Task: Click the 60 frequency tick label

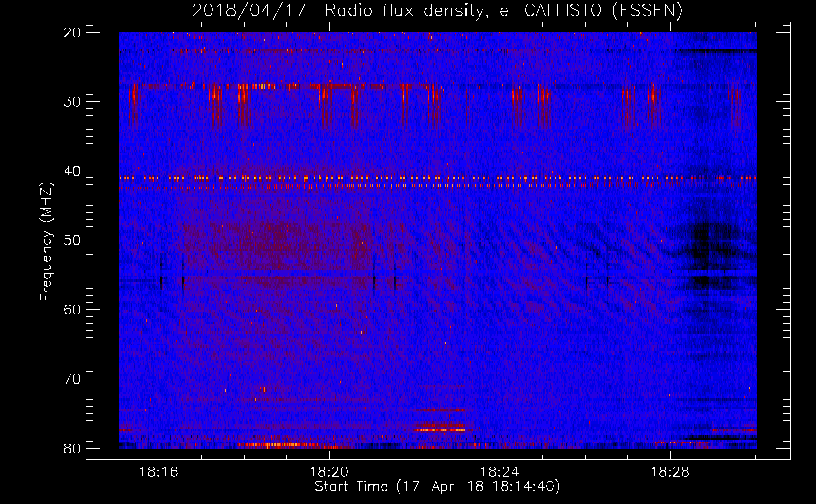Action: click(72, 309)
